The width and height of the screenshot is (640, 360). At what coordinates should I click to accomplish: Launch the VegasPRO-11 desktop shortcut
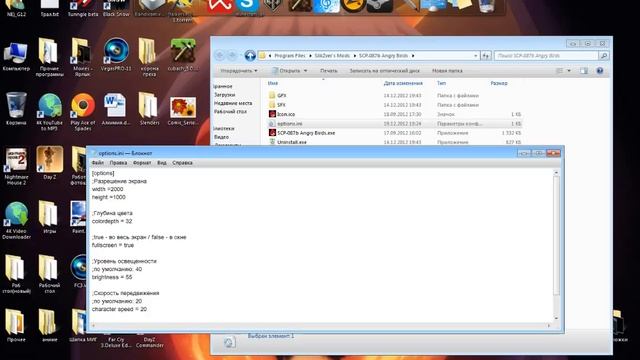click(116, 51)
